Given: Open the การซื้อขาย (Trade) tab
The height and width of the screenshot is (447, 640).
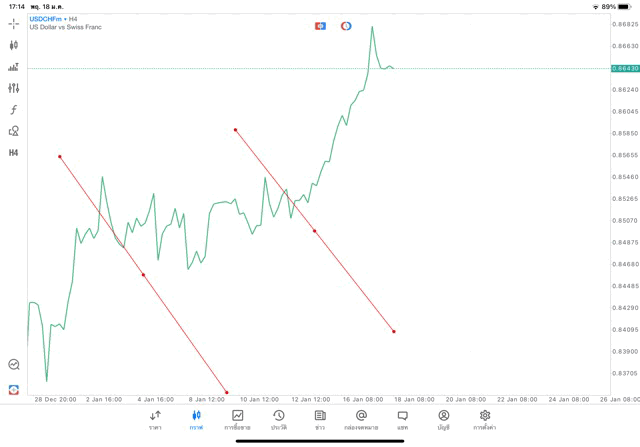Looking at the screenshot, I should pyautogui.click(x=237, y=419).
